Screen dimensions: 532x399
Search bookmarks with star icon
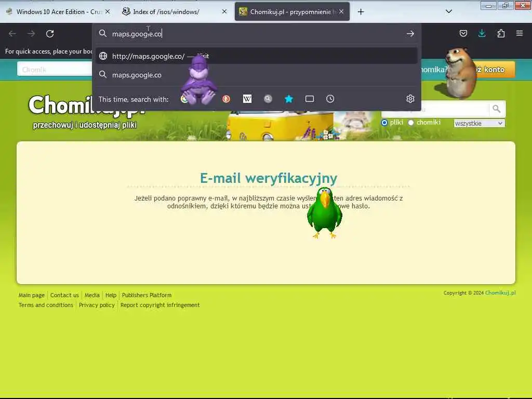point(289,99)
